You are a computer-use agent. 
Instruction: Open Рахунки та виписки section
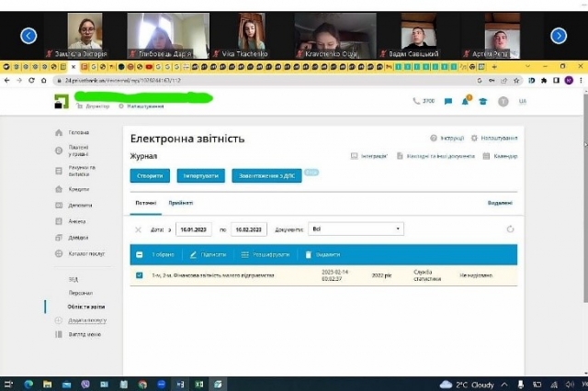pos(82,171)
